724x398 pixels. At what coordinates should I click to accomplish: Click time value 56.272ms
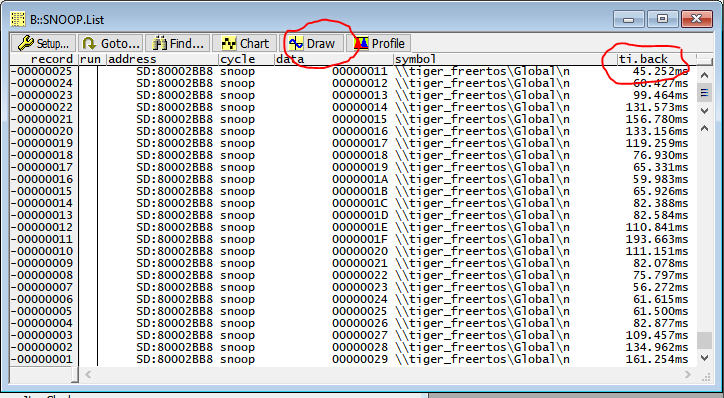coord(660,287)
